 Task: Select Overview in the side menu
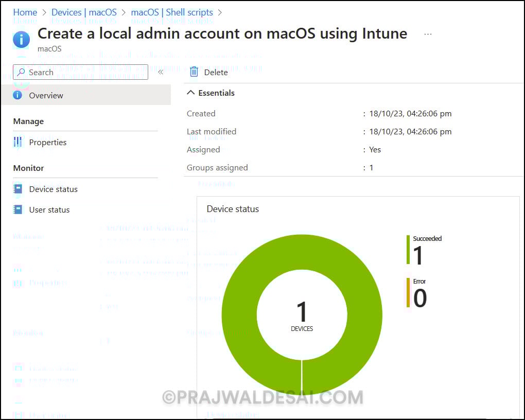pos(86,95)
